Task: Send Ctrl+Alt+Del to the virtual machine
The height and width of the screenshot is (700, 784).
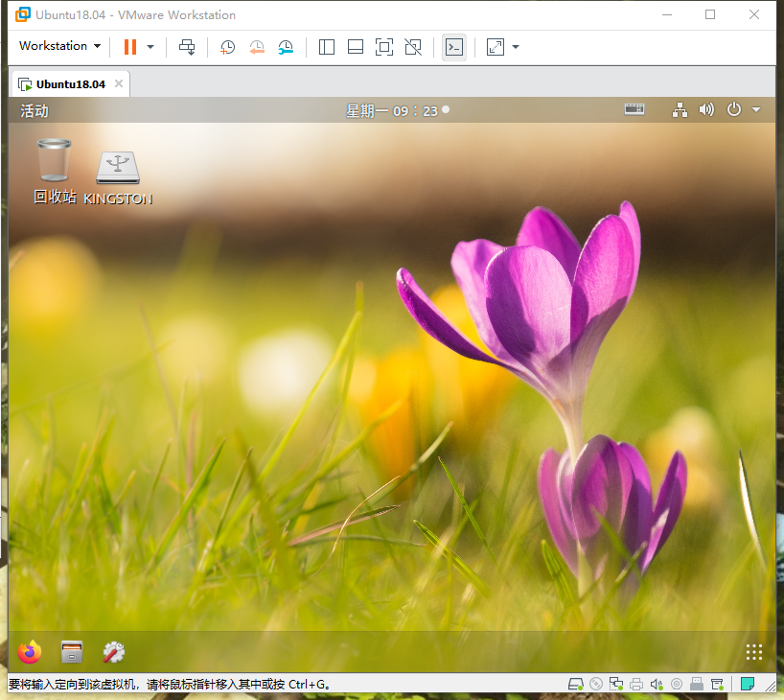Action: click(x=187, y=47)
